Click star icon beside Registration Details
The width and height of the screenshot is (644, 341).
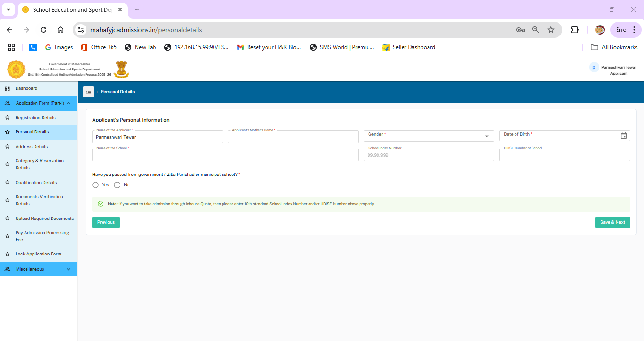(7, 118)
